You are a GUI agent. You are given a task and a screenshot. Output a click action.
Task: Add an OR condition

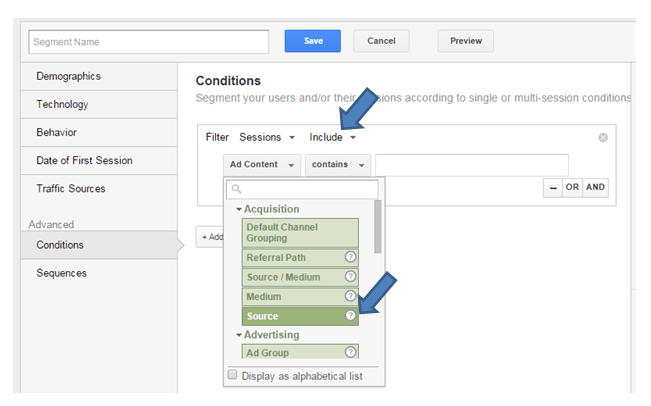572,188
